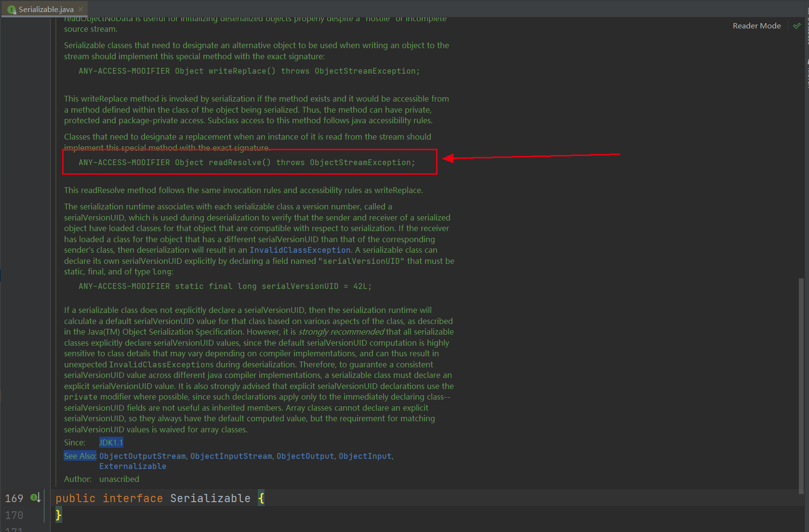This screenshot has width=809, height=532.
Task: Click line number 170 in the gutter
Action: (x=14, y=515)
